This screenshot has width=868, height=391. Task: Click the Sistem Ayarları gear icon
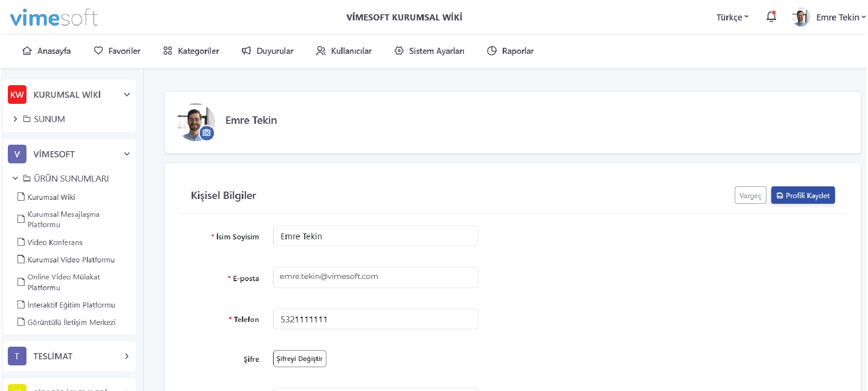399,51
